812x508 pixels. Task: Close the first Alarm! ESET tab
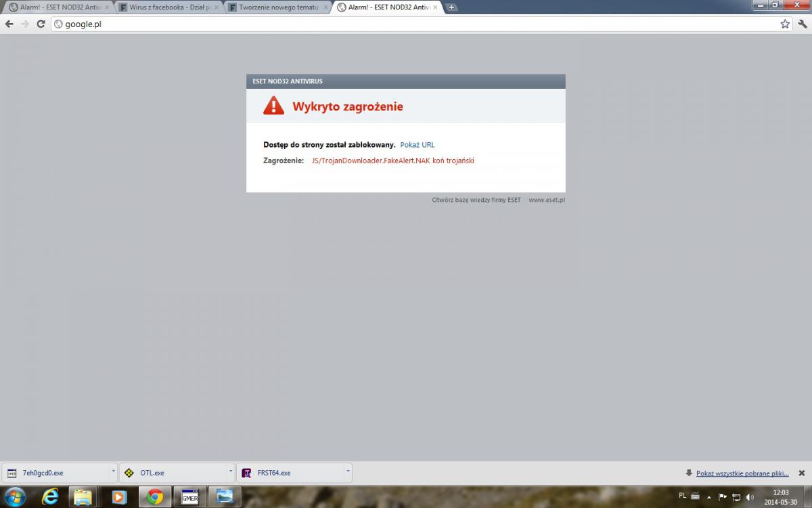pos(106,7)
